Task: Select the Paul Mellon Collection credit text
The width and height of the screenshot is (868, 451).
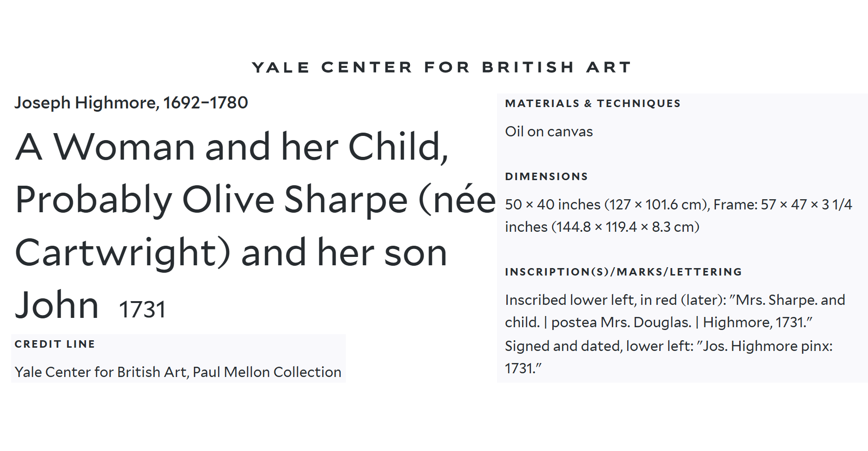Action: [178, 372]
